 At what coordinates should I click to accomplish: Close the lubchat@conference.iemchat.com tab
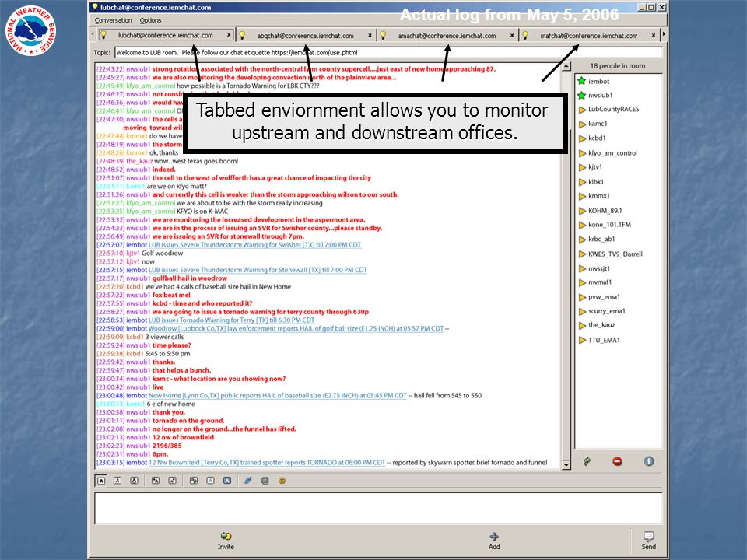pyautogui.click(x=229, y=35)
